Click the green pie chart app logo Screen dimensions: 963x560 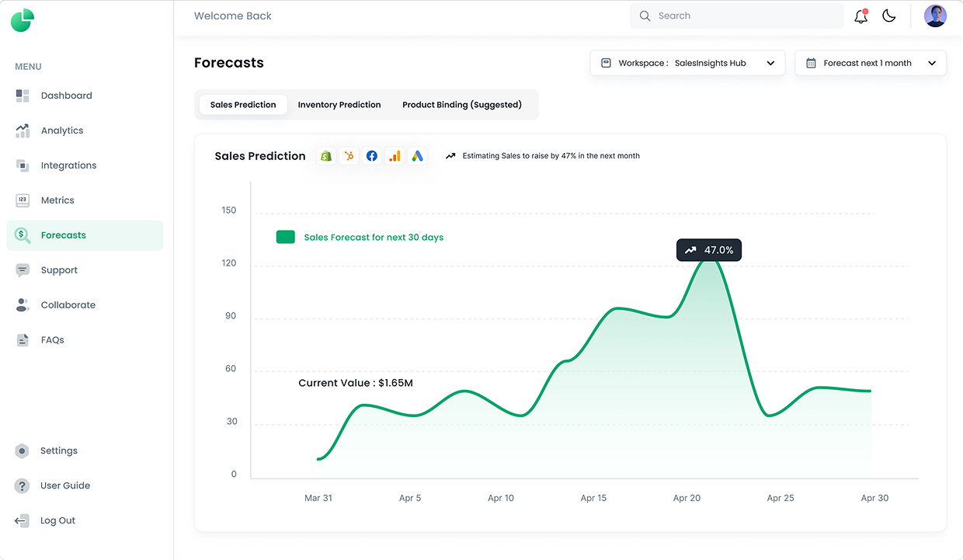(x=23, y=20)
